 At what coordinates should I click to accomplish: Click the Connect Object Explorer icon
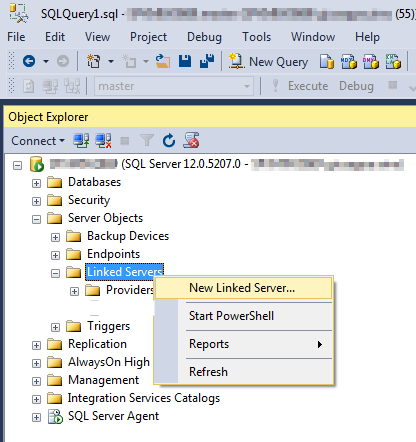pyautogui.click(x=81, y=141)
